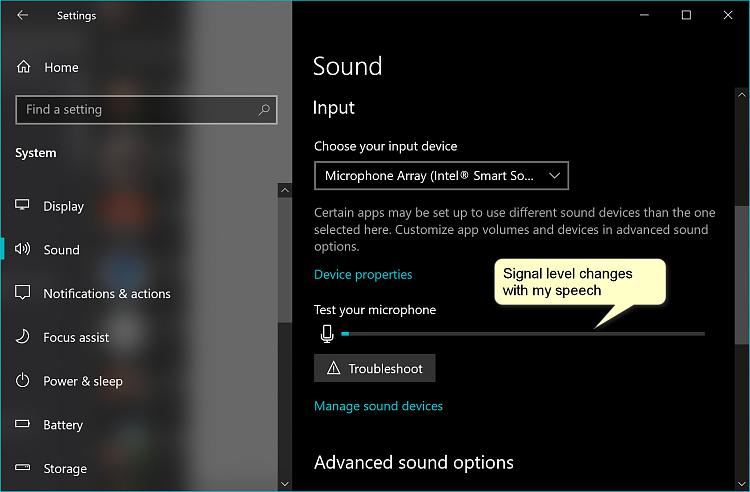Click sidebar scrollbar down arrow

[x=285, y=484]
